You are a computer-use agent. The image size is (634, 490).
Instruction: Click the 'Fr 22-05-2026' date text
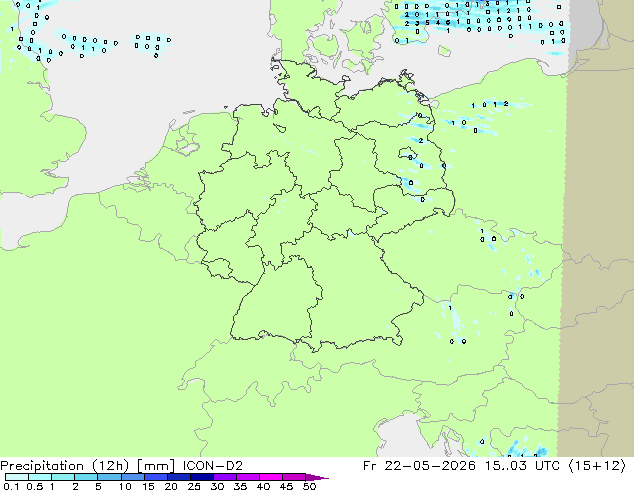[419, 466]
